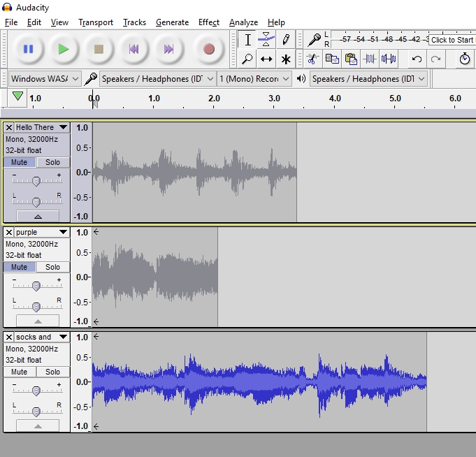Click the Paste clipboard icon
Image resolution: width=476 pixels, height=457 pixels.
coord(351,59)
